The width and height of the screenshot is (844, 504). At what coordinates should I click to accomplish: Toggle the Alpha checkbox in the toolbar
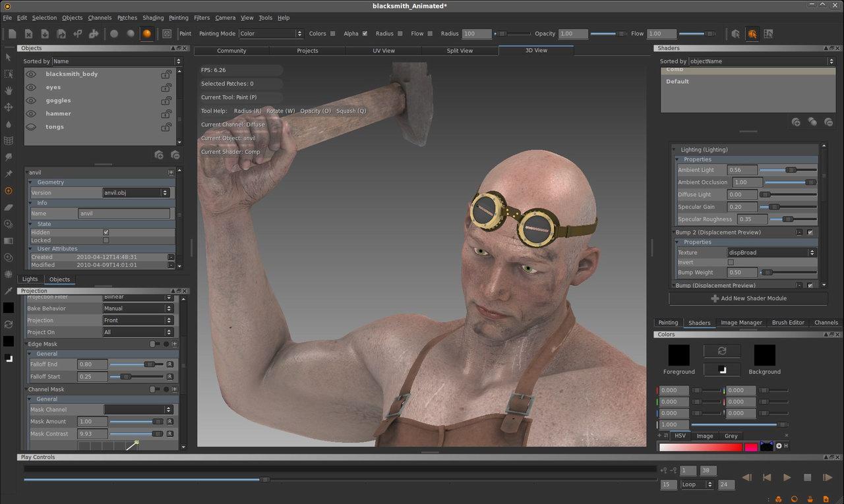[x=365, y=34]
